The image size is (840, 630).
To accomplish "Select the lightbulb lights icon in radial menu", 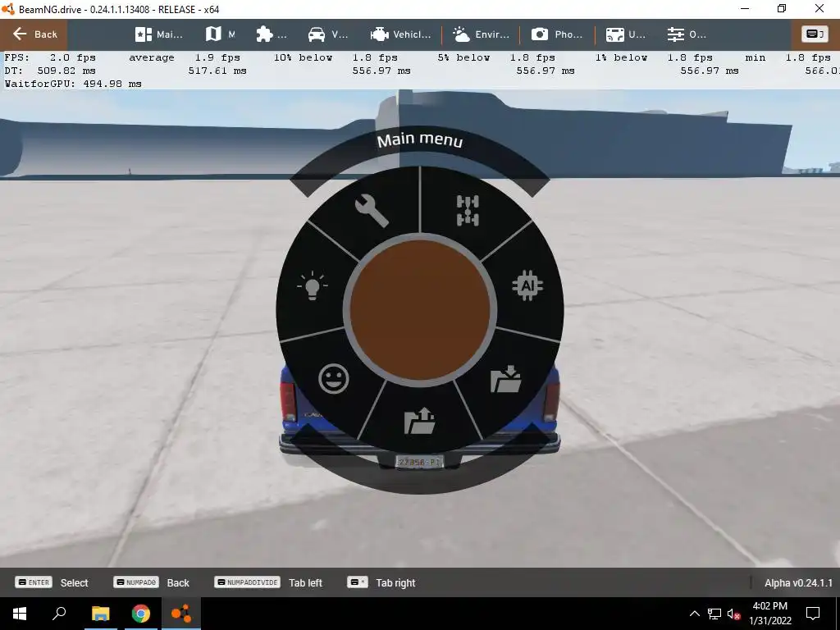I will click(x=313, y=285).
